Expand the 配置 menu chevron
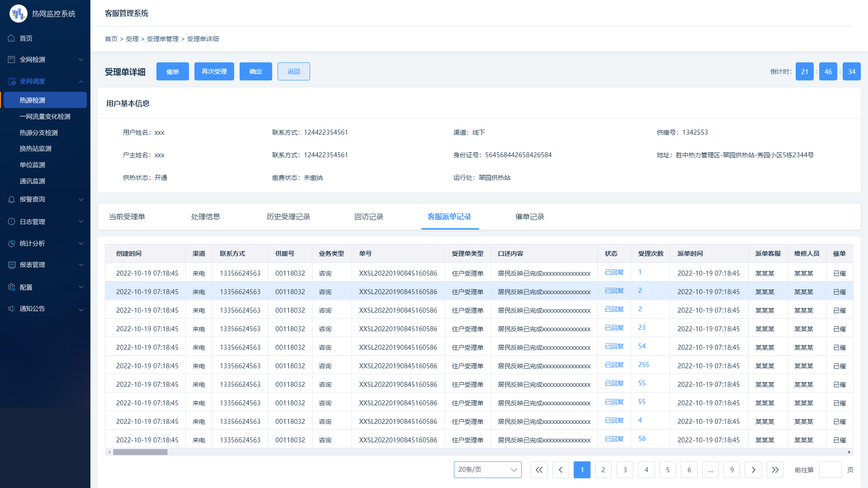The height and width of the screenshot is (488, 868). point(81,287)
